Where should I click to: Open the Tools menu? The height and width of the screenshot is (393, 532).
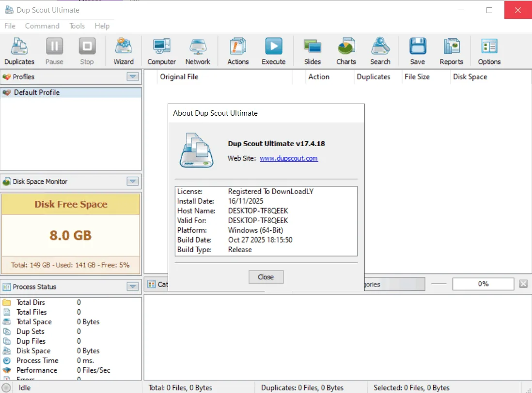click(x=77, y=26)
